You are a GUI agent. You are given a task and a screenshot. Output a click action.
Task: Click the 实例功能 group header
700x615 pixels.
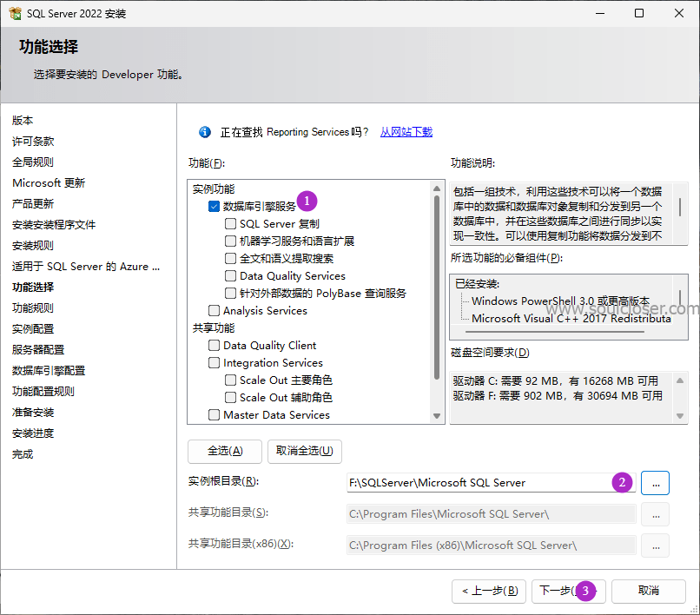tap(214, 188)
